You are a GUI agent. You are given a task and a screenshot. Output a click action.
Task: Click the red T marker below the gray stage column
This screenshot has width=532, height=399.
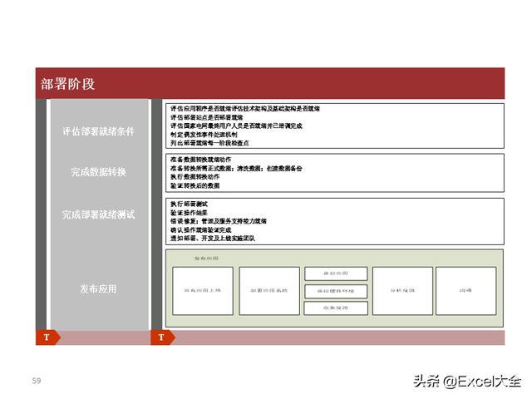click(x=48, y=337)
